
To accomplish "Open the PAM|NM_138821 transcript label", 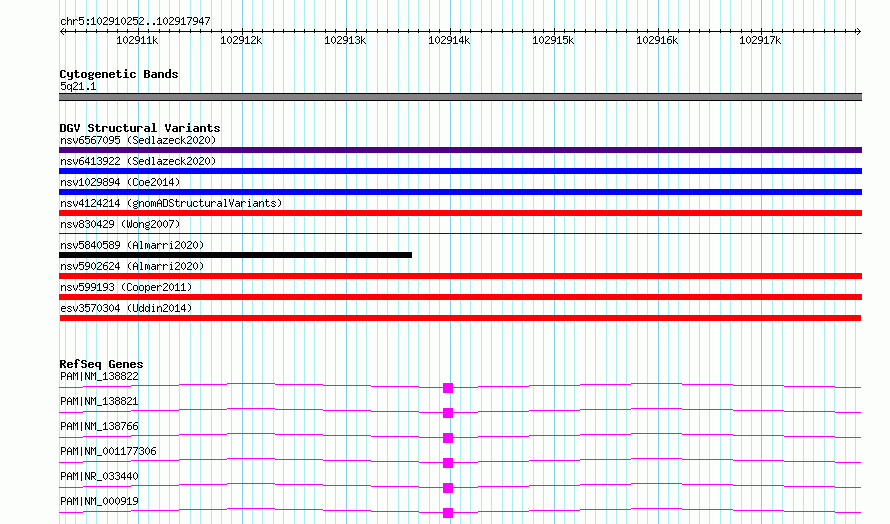I will click(99, 401).
